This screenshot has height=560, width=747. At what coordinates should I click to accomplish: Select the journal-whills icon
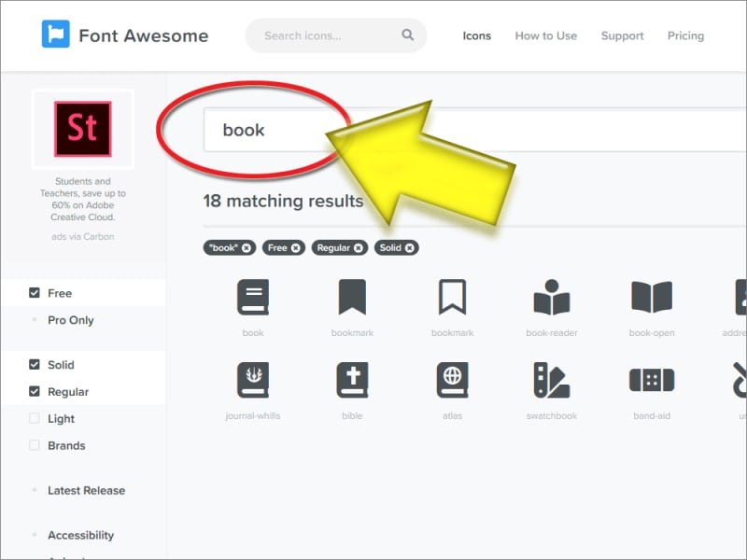(253, 381)
